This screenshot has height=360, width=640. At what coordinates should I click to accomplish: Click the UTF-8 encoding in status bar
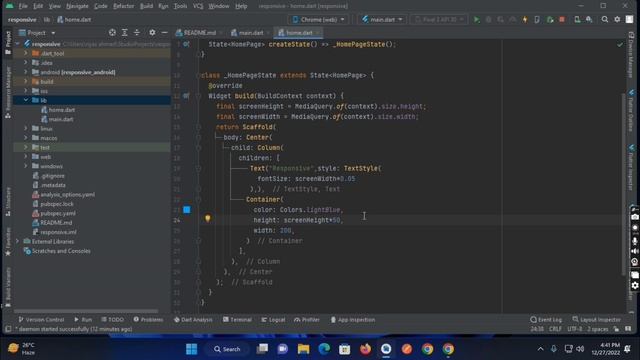pyautogui.click(x=575, y=329)
